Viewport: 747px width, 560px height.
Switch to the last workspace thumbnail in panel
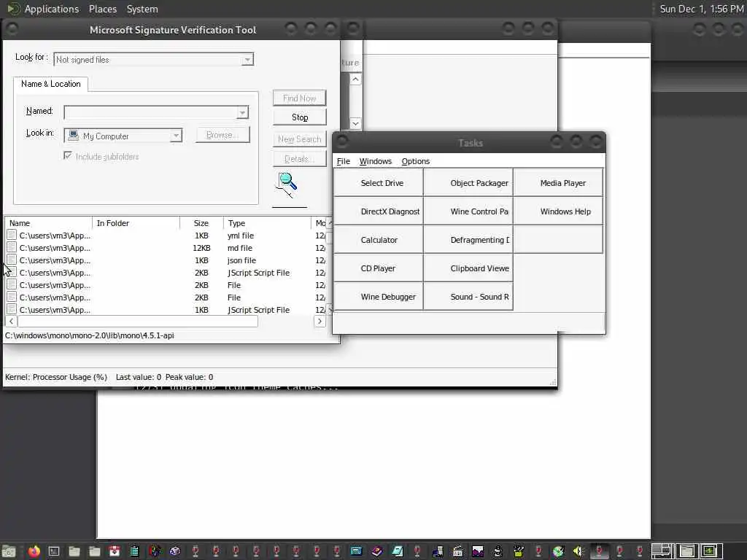pos(711,551)
